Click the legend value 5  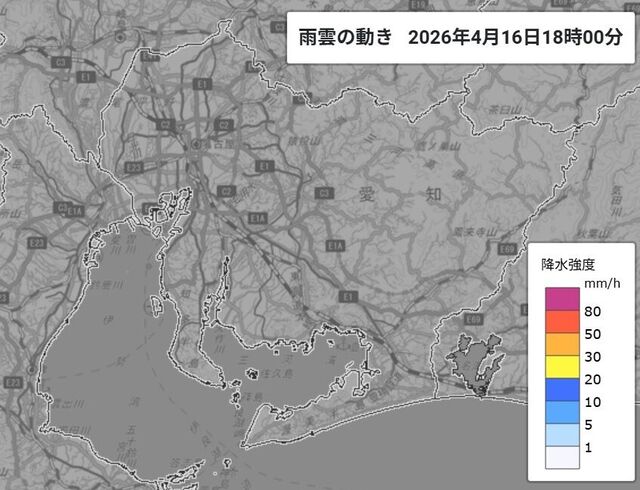[588, 425]
